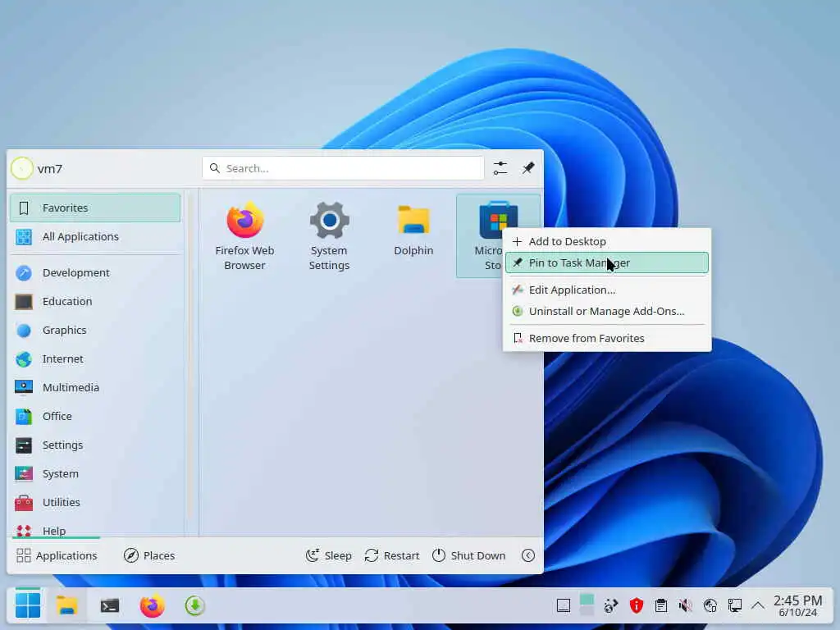Open the Help category
Viewport: 840px width, 630px height.
[95, 530]
